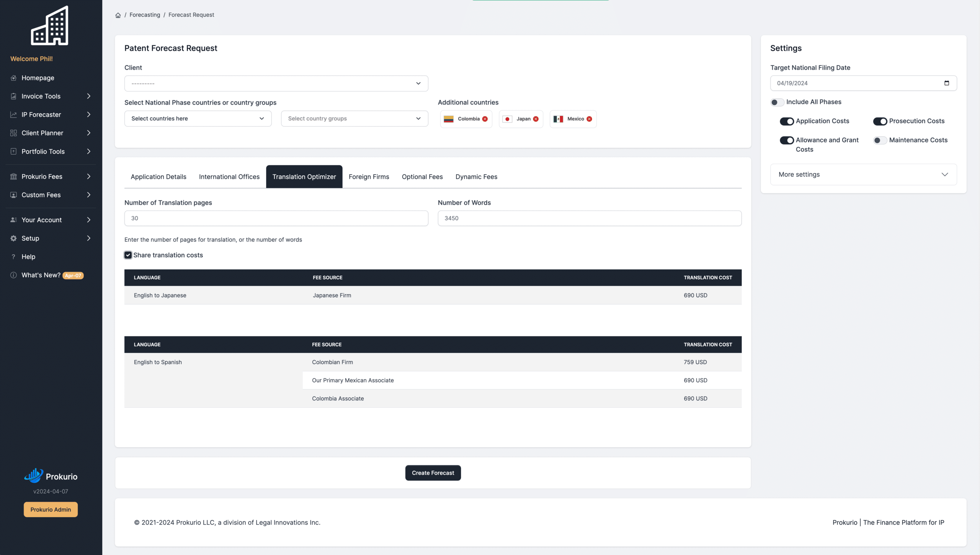Open the Client dropdown
This screenshot has width=980, height=555.
[x=276, y=83]
